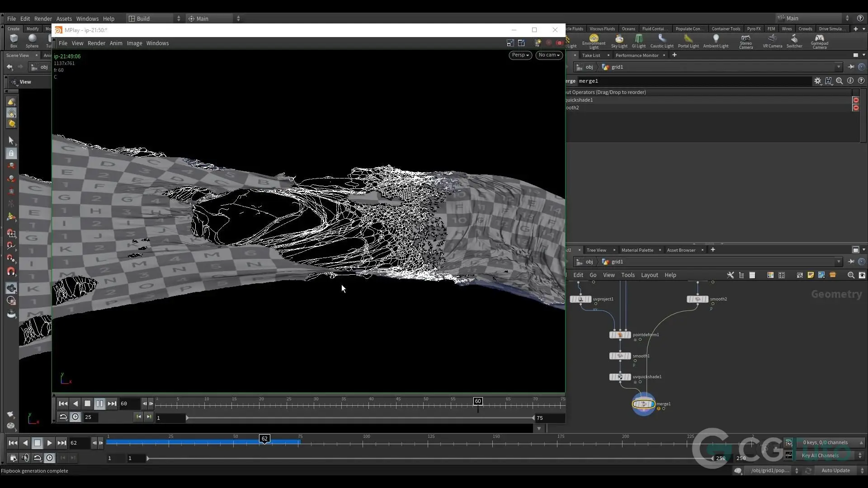Create a VR Camera from the shelf

coord(772,41)
